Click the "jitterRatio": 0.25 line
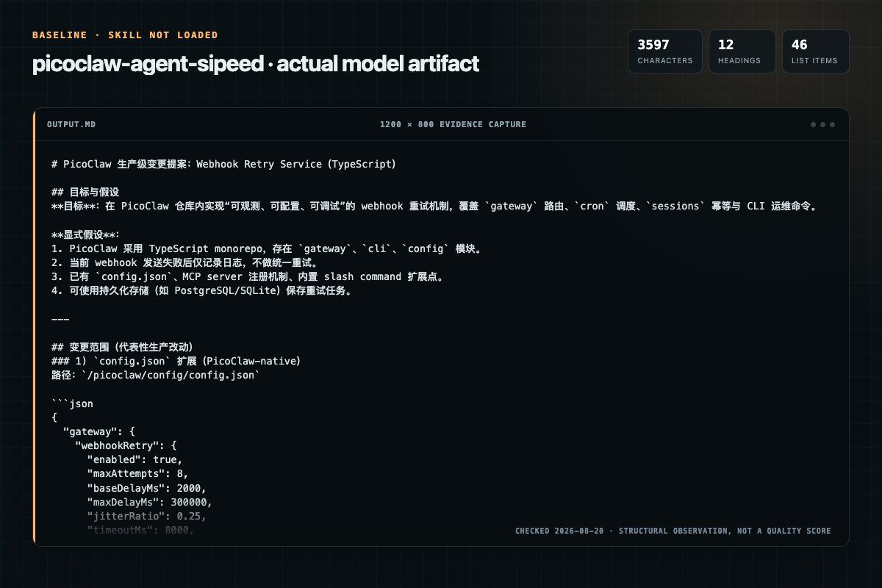Image resolution: width=882 pixels, height=588 pixels. [146, 516]
